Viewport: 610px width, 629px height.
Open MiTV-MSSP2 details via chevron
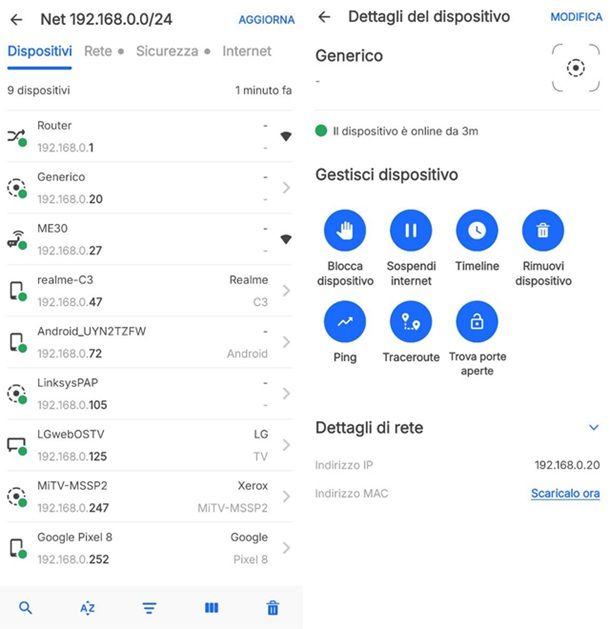tap(286, 497)
